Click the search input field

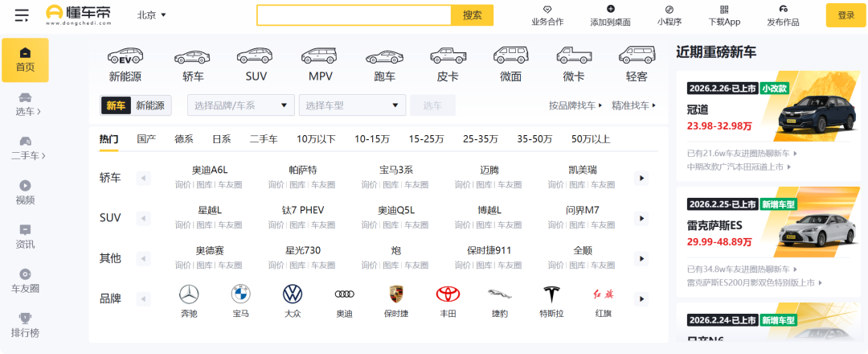pos(354,15)
